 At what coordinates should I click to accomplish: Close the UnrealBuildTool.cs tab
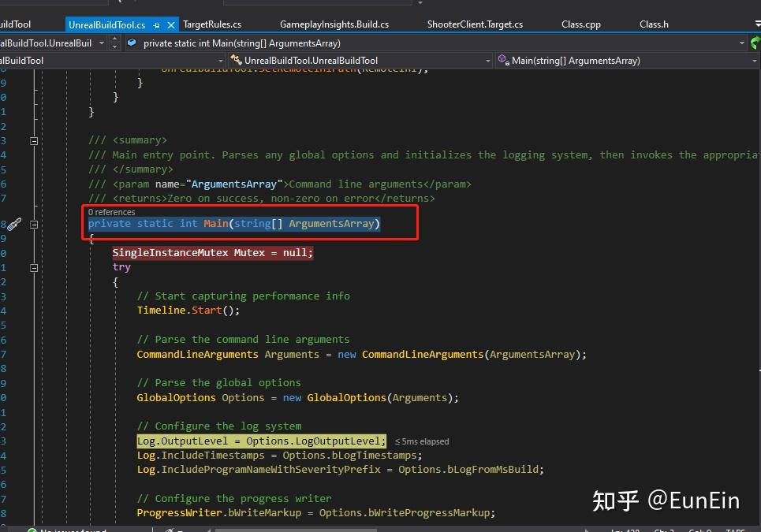point(171,24)
